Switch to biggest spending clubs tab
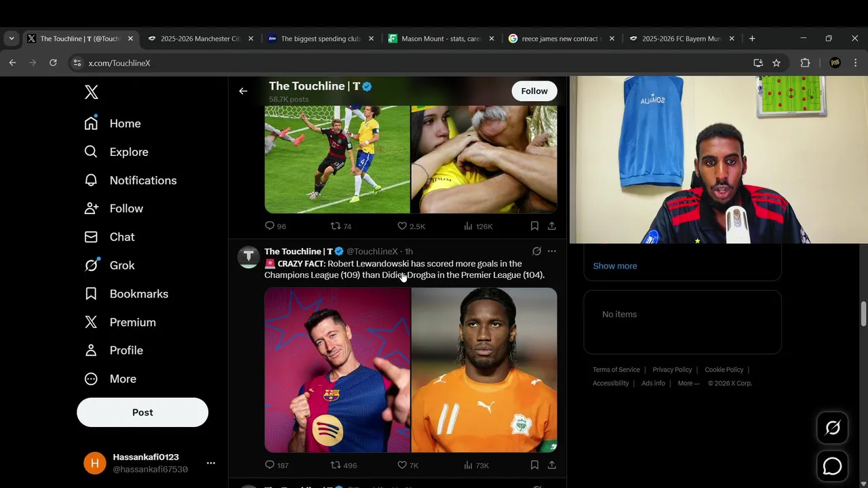Viewport: 868px width, 488px height. click(x=320, y=39)
